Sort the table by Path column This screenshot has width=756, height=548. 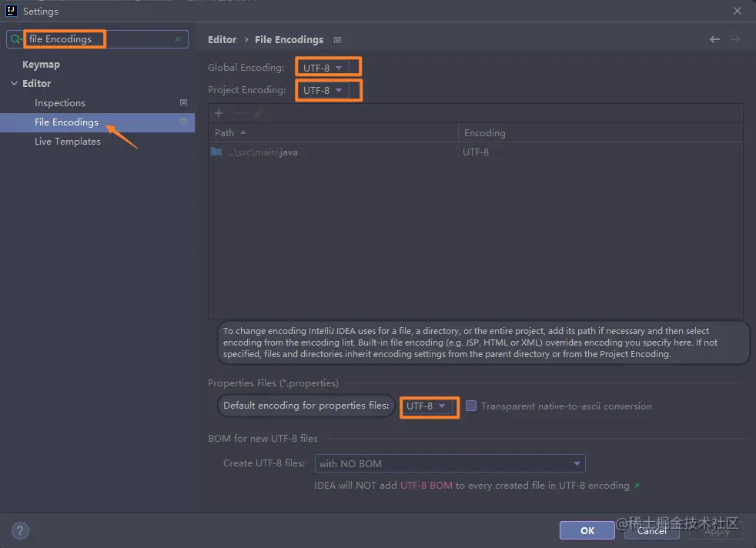(x=333, y=132)
